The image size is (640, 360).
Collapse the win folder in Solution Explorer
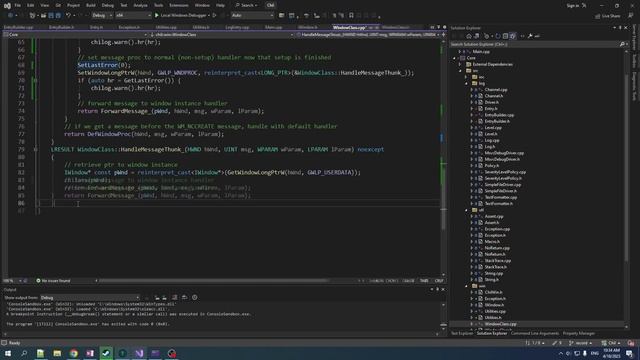click(x=467, y=286)
